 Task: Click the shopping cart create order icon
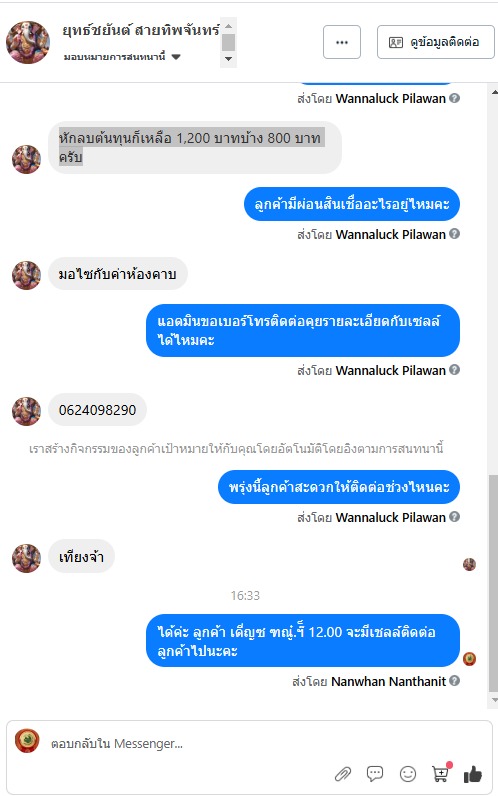click(x=441, y=773)
